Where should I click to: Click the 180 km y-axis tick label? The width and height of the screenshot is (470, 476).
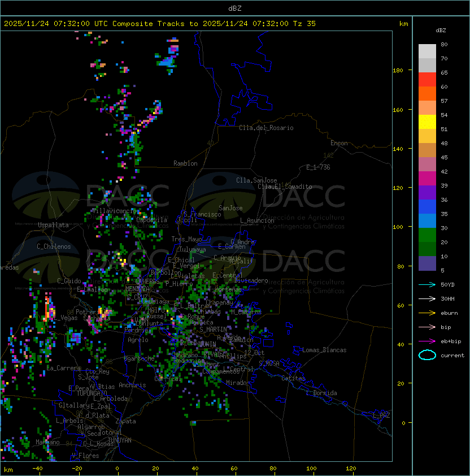pos(398,71)
